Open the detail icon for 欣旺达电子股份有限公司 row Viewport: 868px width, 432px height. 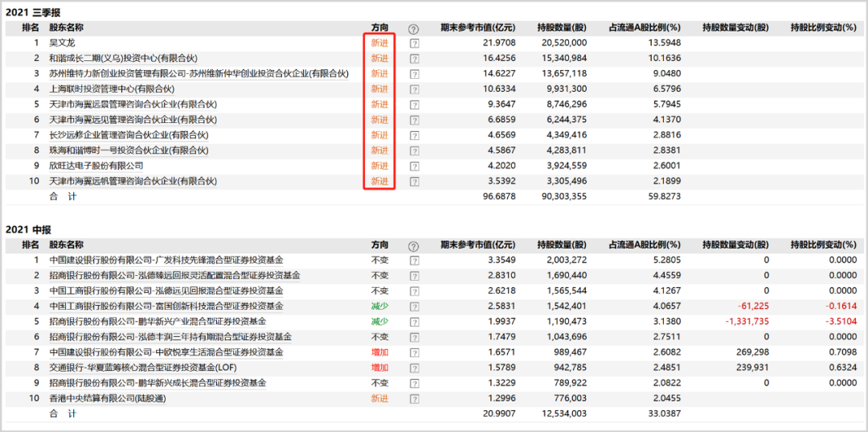(x=414, y=167)
